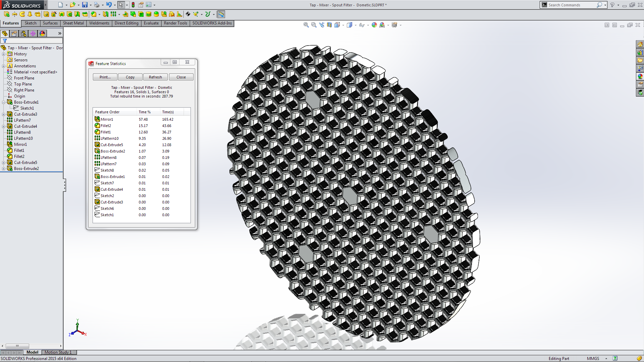Open the ConfigurationManager panel tab icon
Screen dimensions: 644x362
tap(23, 34)
